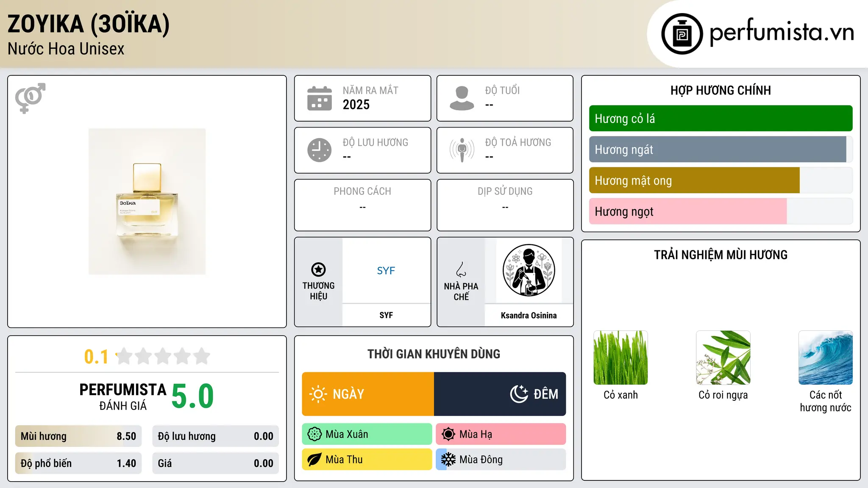Viewport: 868px width, 488px height.
Task: Click the Độ phổ biến 1.40 score bar
Action: [78, 463]
